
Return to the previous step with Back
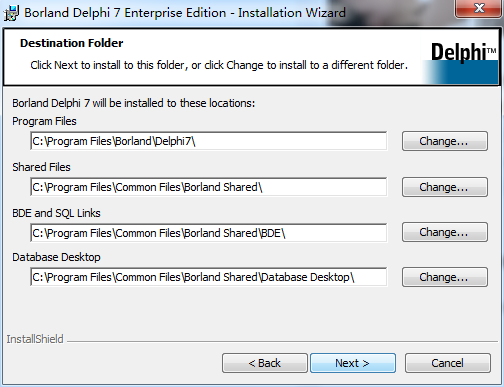pos(265,363)
